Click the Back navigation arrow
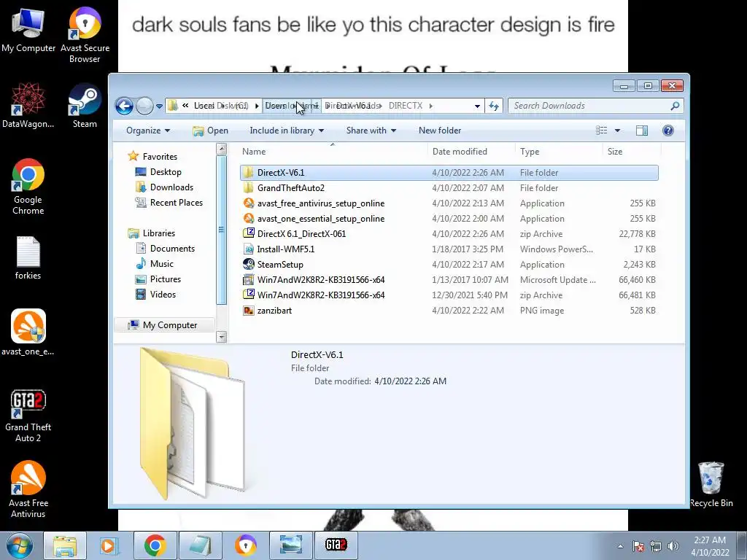747x560 pixels. click(x=124, y=106)
